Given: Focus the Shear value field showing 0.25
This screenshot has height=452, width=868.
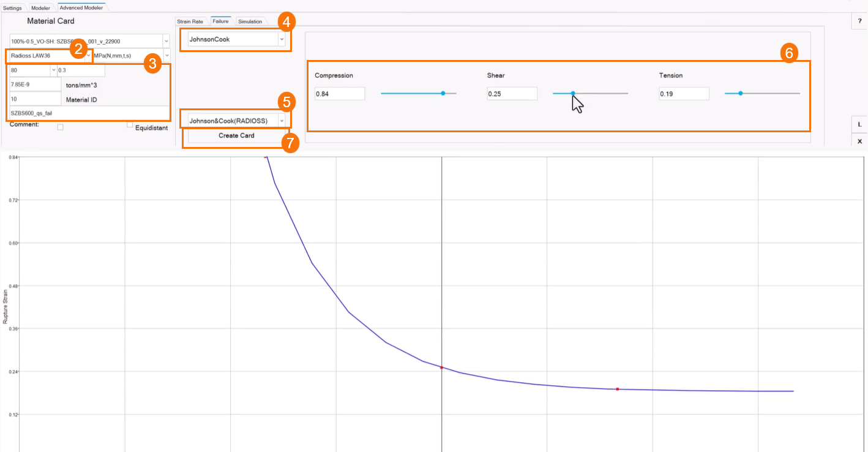Looking at the screenshot, I should coord(512,94).
